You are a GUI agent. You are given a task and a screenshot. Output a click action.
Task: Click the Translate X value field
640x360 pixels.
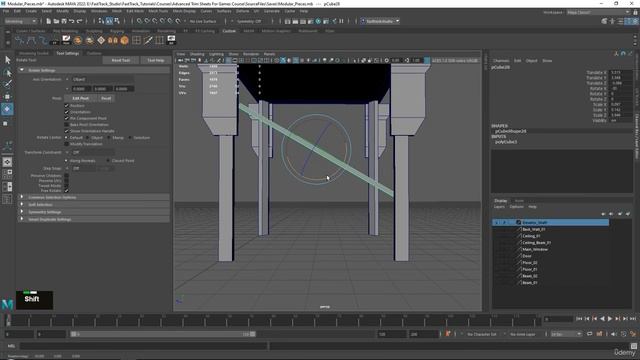point(620,73)
